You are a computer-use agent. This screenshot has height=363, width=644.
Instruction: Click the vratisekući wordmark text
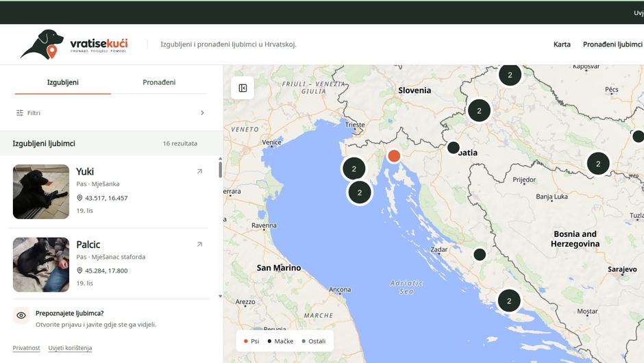pos(99,43)
